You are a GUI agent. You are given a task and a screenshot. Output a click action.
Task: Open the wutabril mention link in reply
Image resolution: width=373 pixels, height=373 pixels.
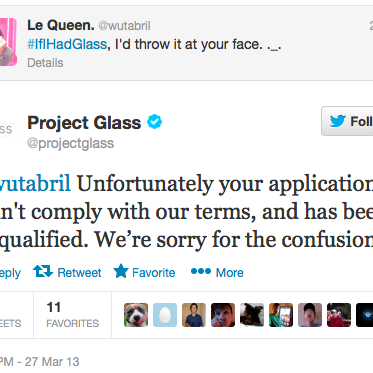pyautogui.click(x=35, y=184)
